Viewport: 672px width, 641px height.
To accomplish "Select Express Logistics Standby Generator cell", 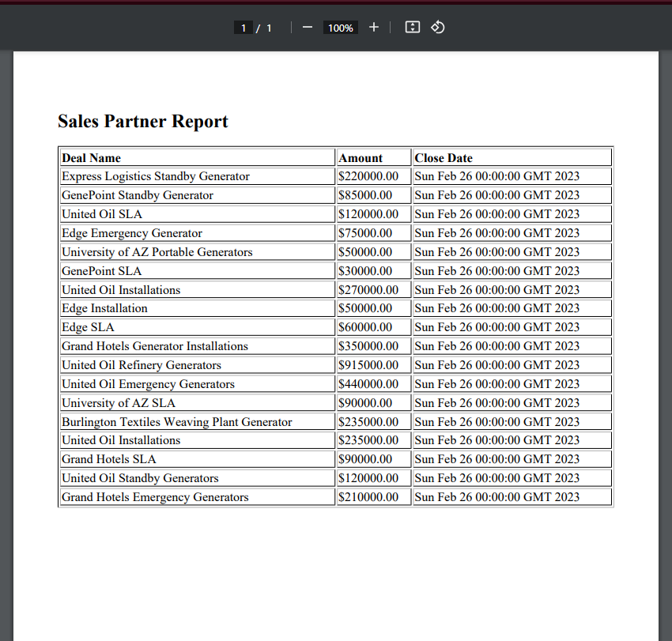I will 198,176.
